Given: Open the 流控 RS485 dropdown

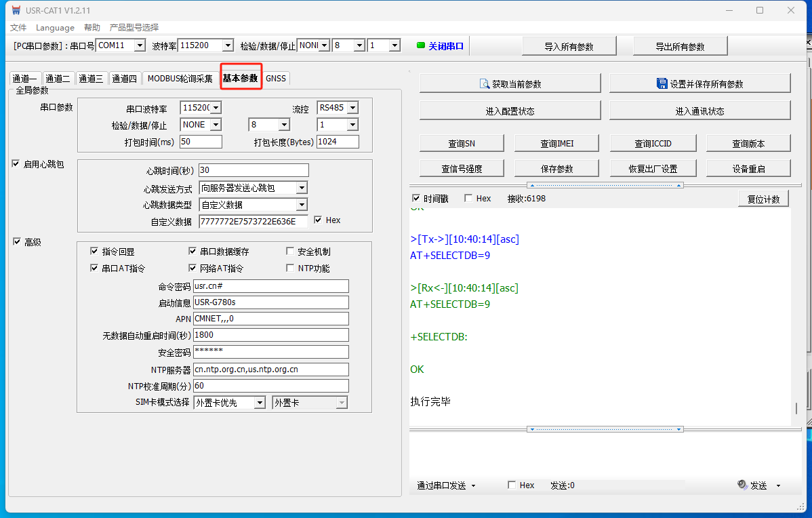Looking at the screenshot, I should [352, 108].
